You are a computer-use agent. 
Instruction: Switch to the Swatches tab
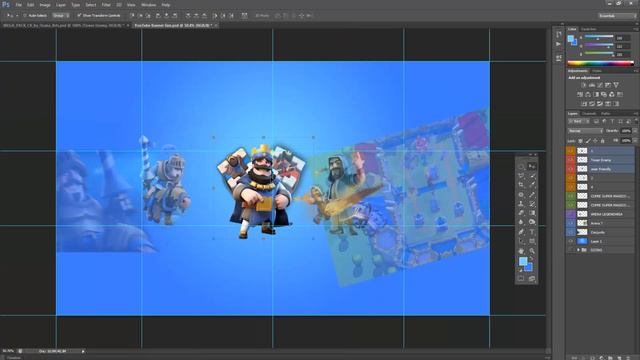pos(588,29)
